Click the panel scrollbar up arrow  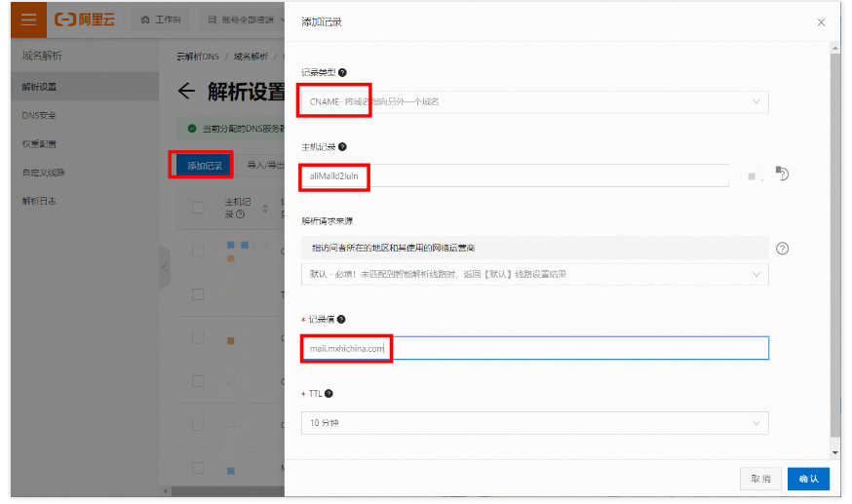coord(835,49)
